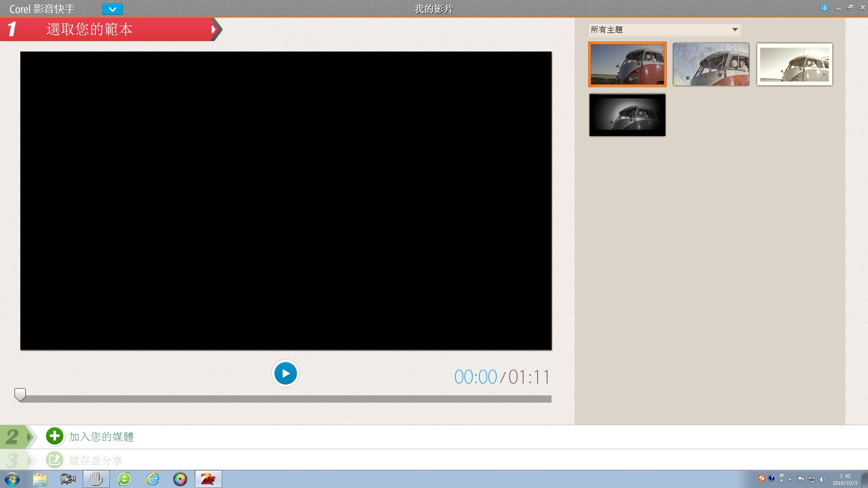Select the faded collage van template thumbnail

click(x=711, y=64)
